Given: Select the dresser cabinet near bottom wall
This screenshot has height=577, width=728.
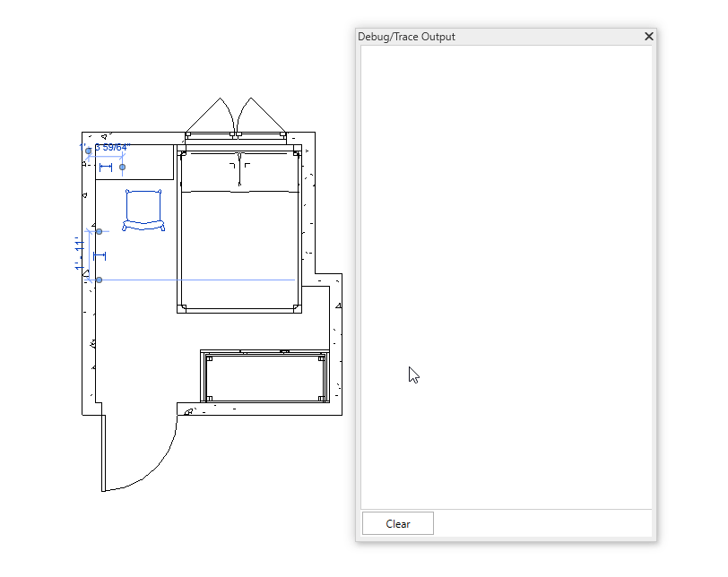Looking at the screenshot, I should (264, 377).
